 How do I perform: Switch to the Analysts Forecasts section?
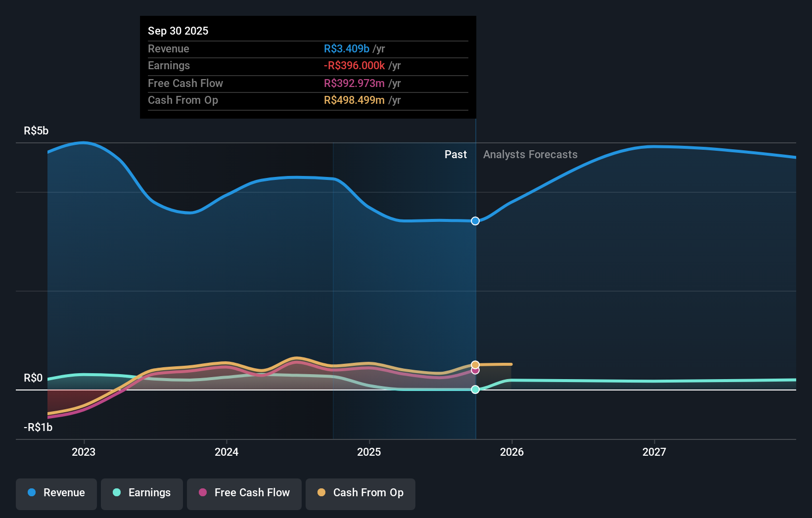click(530, 154)
